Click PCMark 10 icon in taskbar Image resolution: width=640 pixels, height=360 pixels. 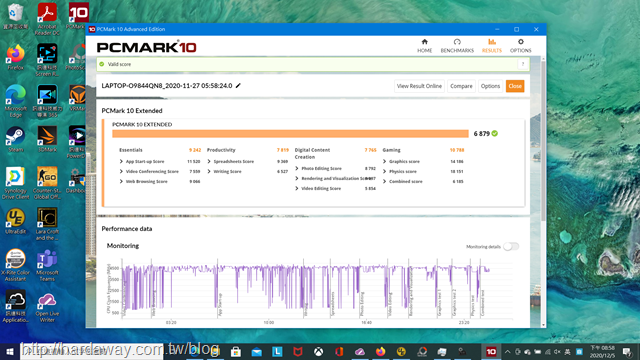[x=491, y=351]
